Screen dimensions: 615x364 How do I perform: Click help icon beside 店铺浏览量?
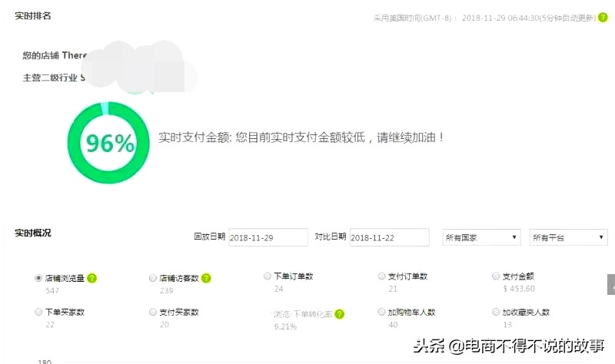(91, 278)
